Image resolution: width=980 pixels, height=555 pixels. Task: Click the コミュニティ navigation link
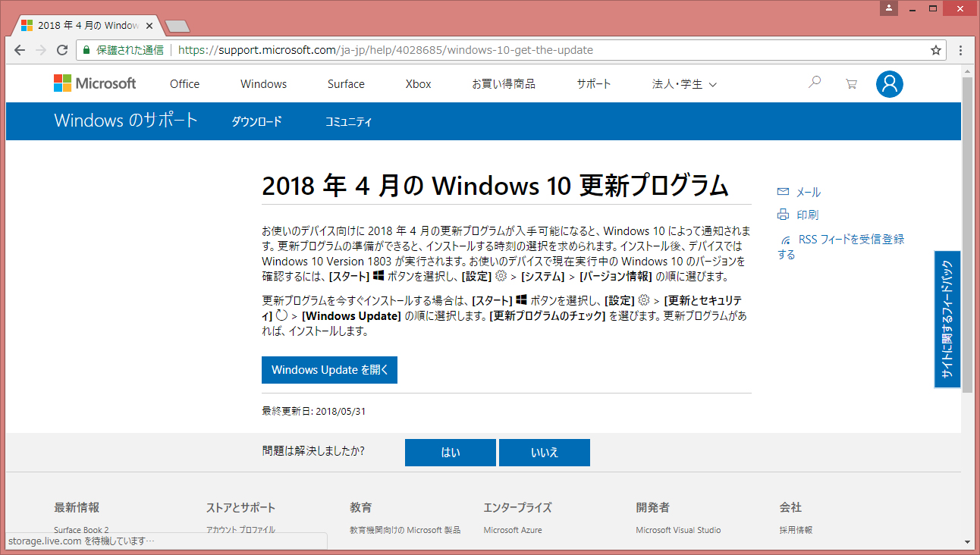[348, 121]
